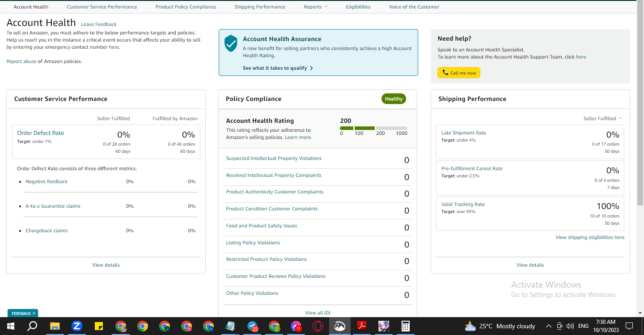
Task: Click the Report abuse link
Action: [21, 61]
